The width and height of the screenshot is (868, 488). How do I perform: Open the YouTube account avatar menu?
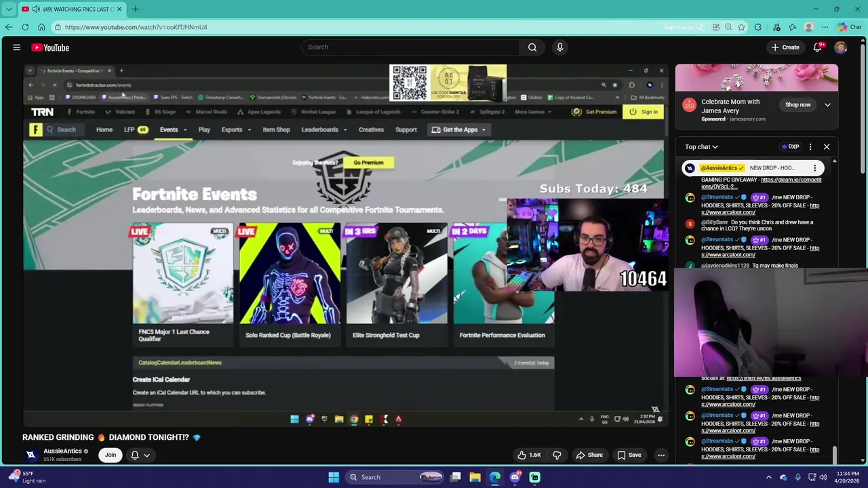point(840,47)
